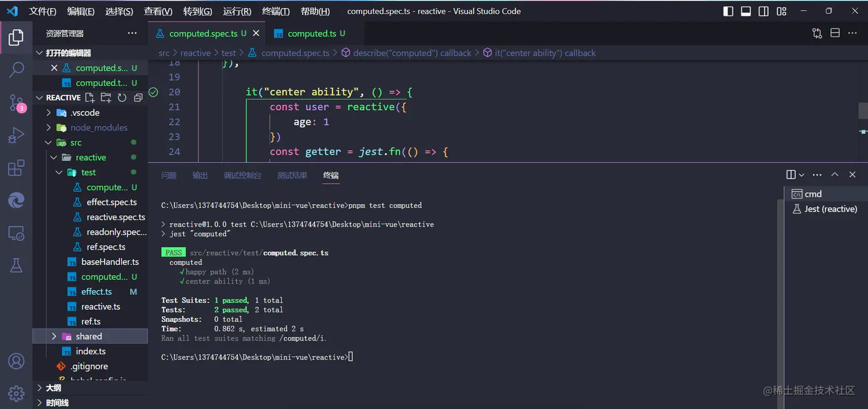Open terminal launch profile dropdown arrow

tap(801, 175)
